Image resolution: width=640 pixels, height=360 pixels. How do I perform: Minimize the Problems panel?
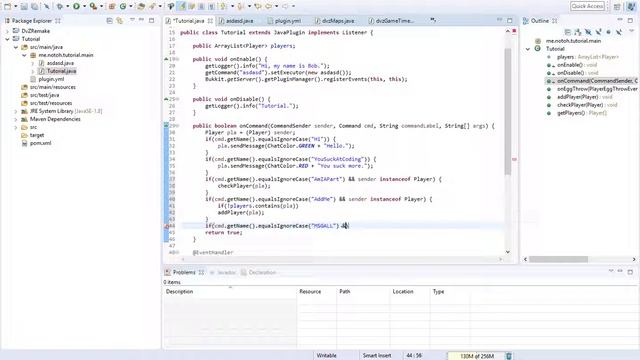coord(620,271)
